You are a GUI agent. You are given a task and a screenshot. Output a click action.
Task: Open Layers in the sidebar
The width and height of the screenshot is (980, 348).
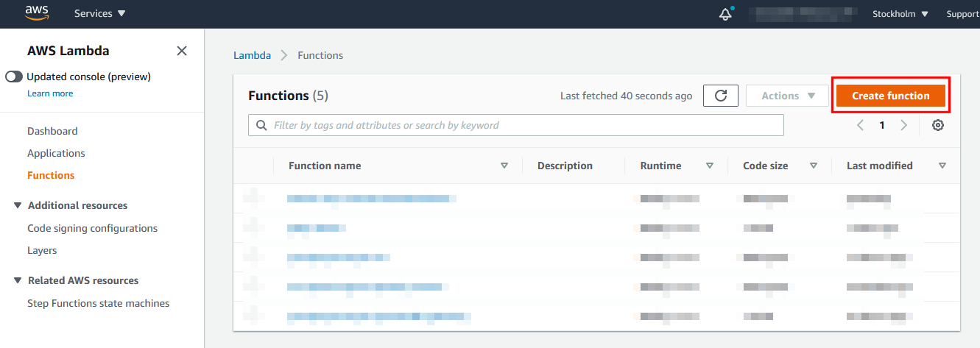click(42, 250)
